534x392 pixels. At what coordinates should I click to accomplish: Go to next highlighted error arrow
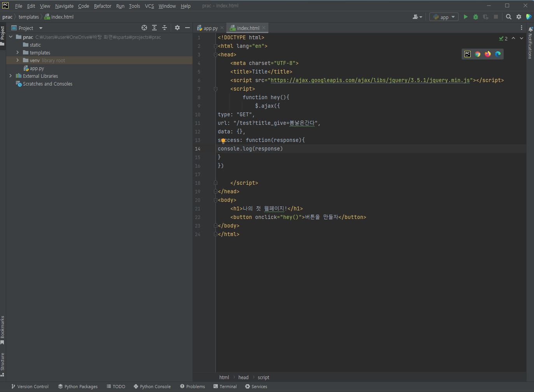click(522, 38)
